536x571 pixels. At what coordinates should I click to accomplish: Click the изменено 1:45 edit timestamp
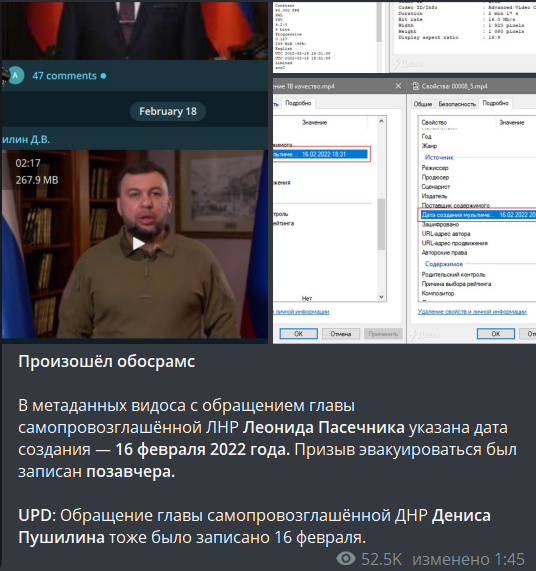pyautogui.click(x=468, y=559)
